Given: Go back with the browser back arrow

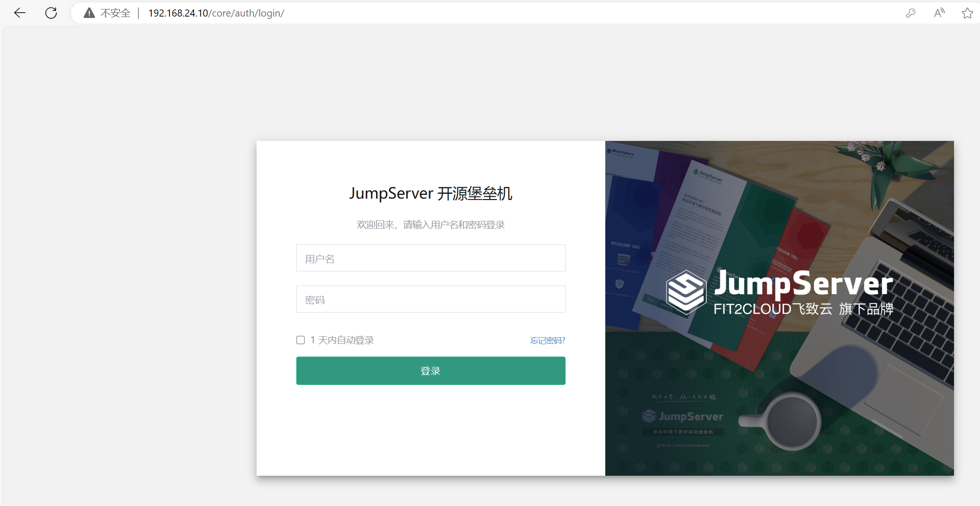Looking at the screenshot, I should (20, 13).
